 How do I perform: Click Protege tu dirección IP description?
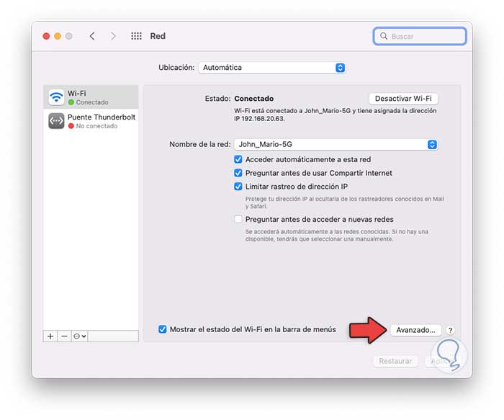pyautogui.click(x=345, y=202)
